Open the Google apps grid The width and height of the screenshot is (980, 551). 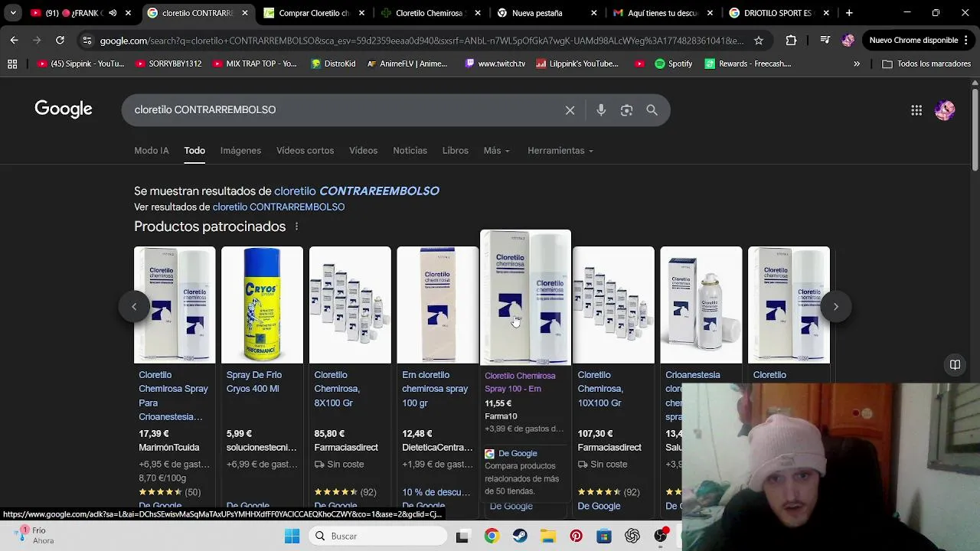(916, 110)
